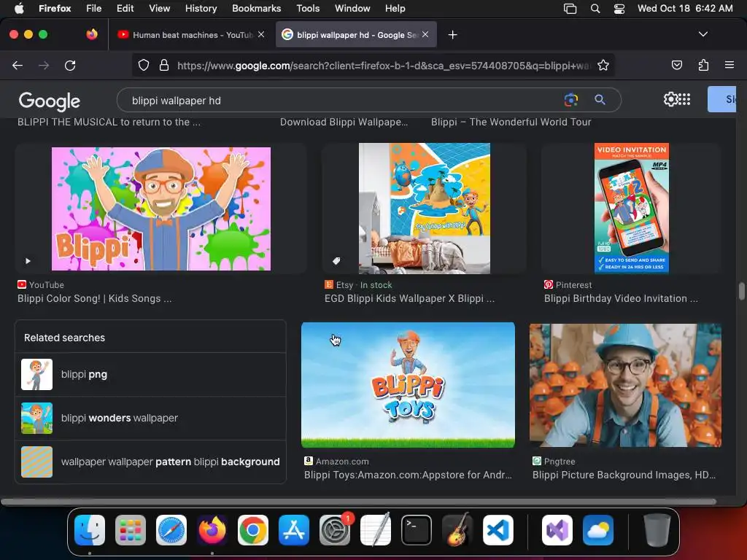Viewport: 747px width, 560px height.
Task: Open TextEdit from the dock
Action: (376, 530)
